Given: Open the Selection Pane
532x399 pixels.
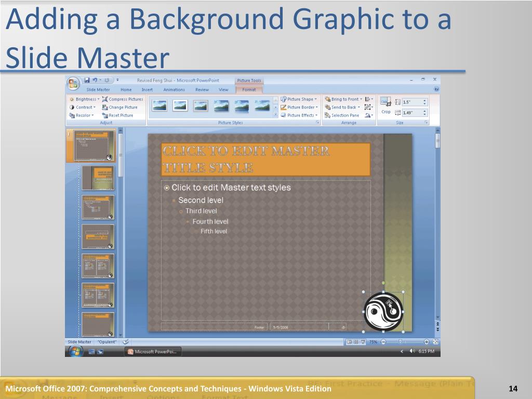Looking at the screenshot, I should pyautogui.click(x=342, y=115).
